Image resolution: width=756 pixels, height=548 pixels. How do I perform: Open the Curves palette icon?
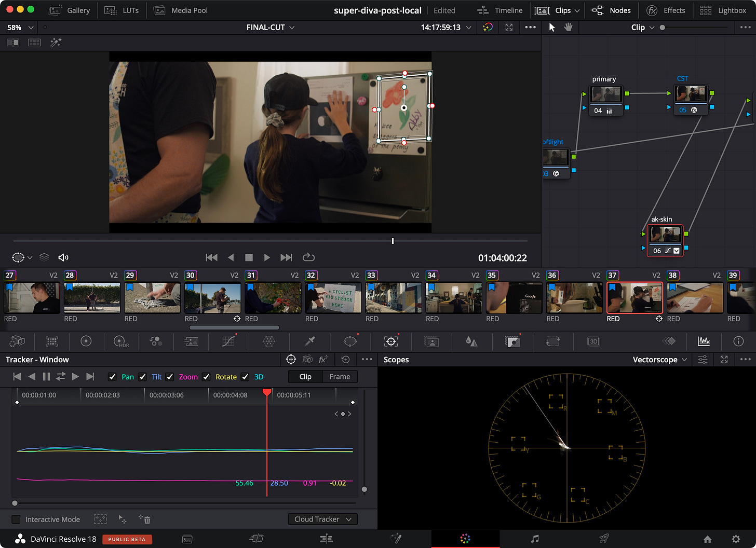(228, 341)
